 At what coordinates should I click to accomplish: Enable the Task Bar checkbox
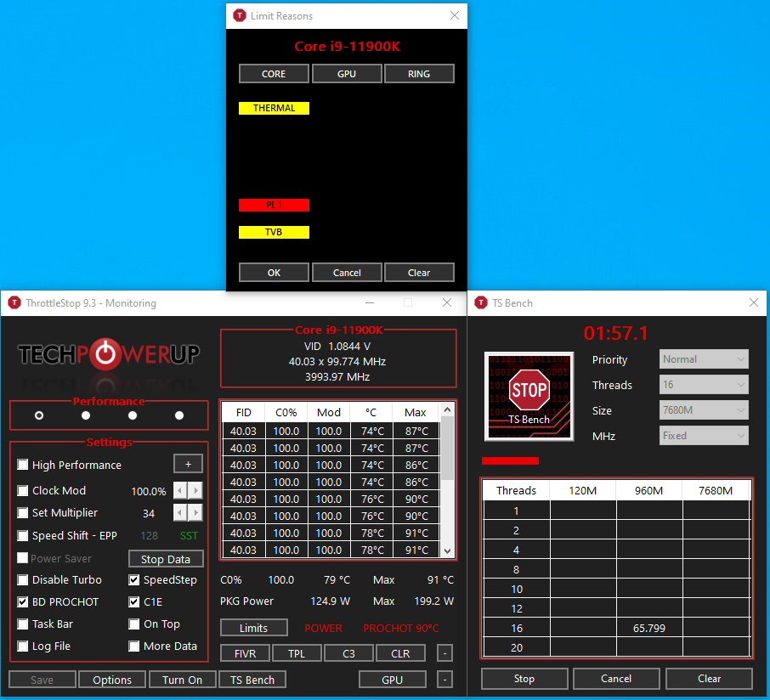point(23,624)
